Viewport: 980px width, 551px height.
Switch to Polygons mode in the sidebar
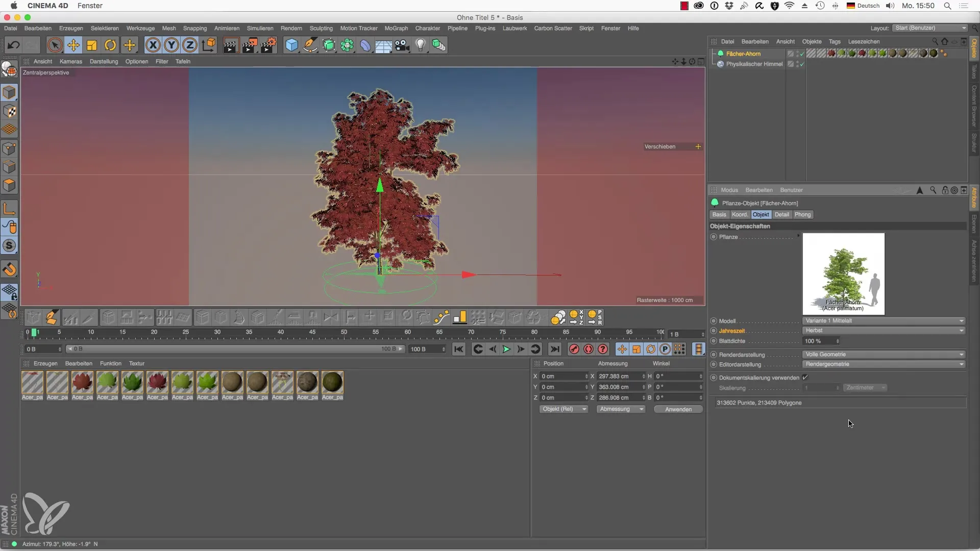[x=9, y=185]
